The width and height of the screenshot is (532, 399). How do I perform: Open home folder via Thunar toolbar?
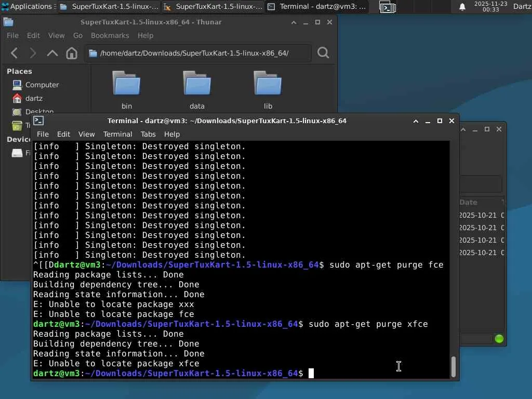[72, 53]
